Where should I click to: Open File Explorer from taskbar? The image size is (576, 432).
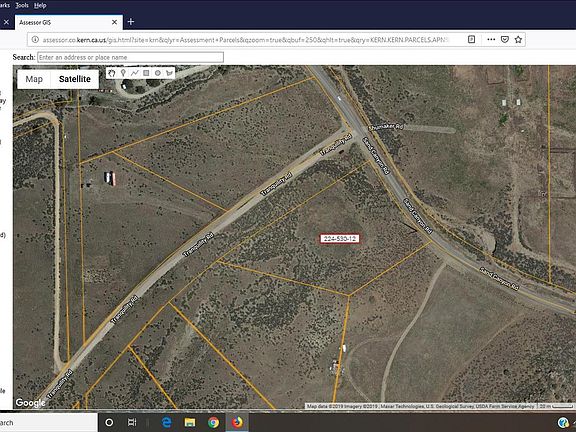pyautogui.click(x=190, y=422)
